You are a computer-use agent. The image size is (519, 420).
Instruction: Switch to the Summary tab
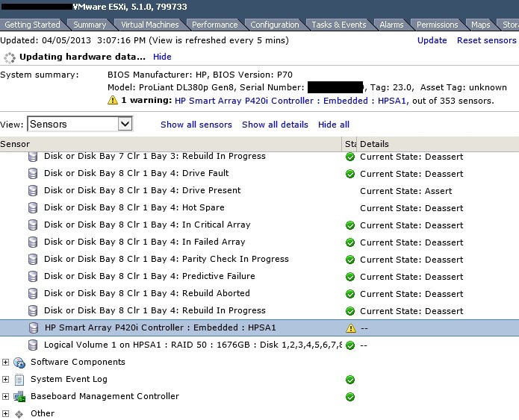click(90, 25)
